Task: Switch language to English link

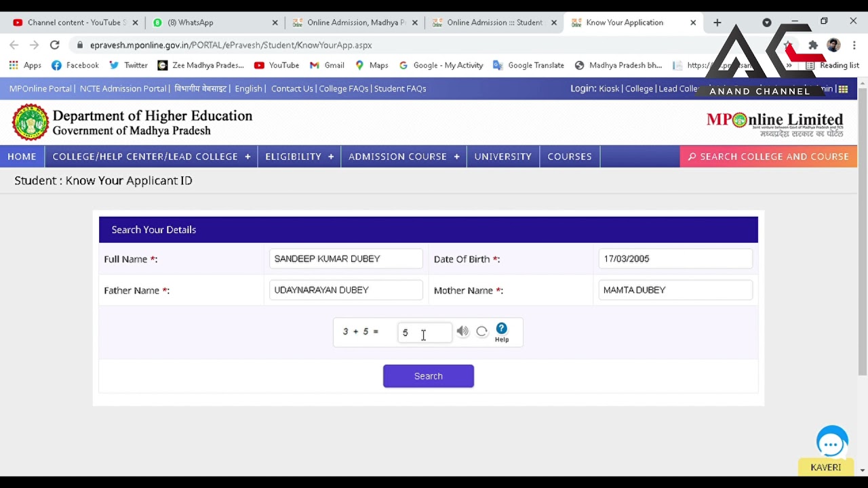Action: (x=248, y=89)
